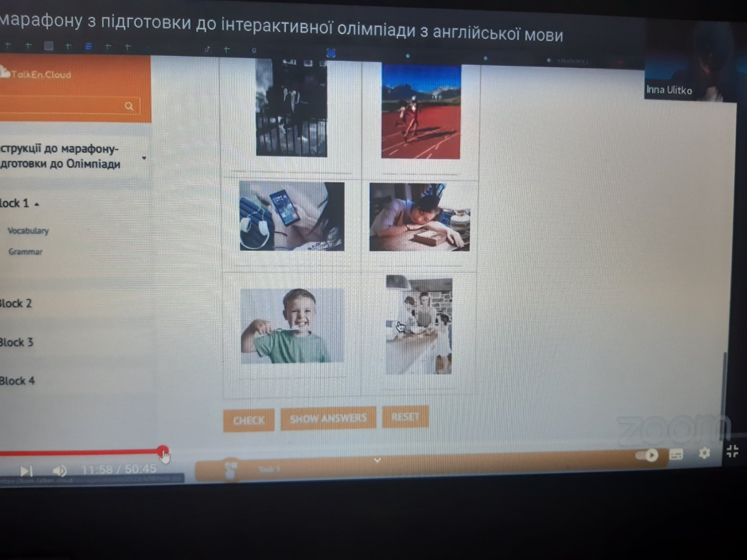Click the search magnifier icon in sidebar
The height and width of the screenshot is (560, 747).
pyautogui.click(x=129, y=106)
